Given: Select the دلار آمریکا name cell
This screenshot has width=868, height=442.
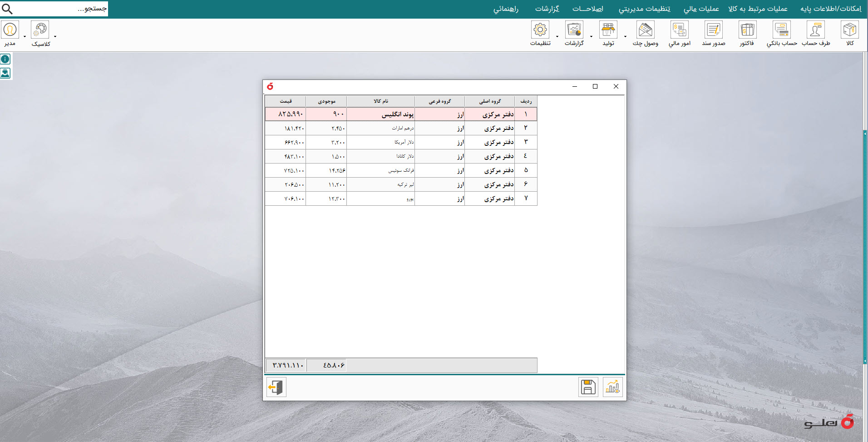Looking at the screenshot, I should 381,142.
